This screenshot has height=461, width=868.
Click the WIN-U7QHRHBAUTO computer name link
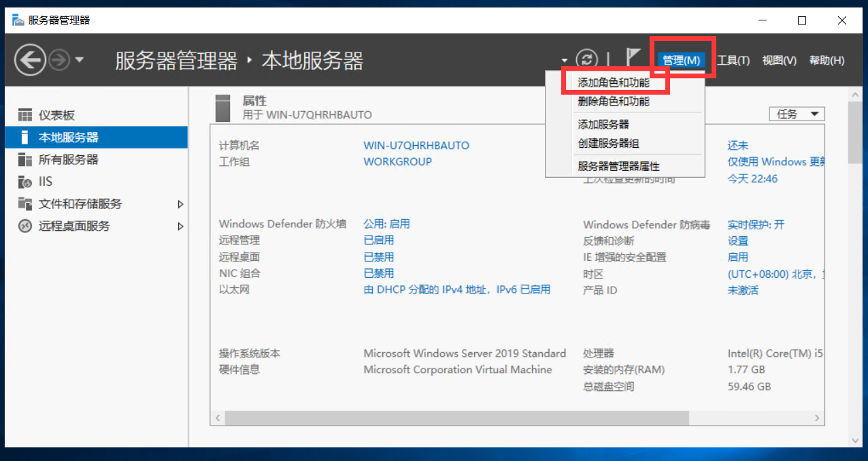click(416, 145)
